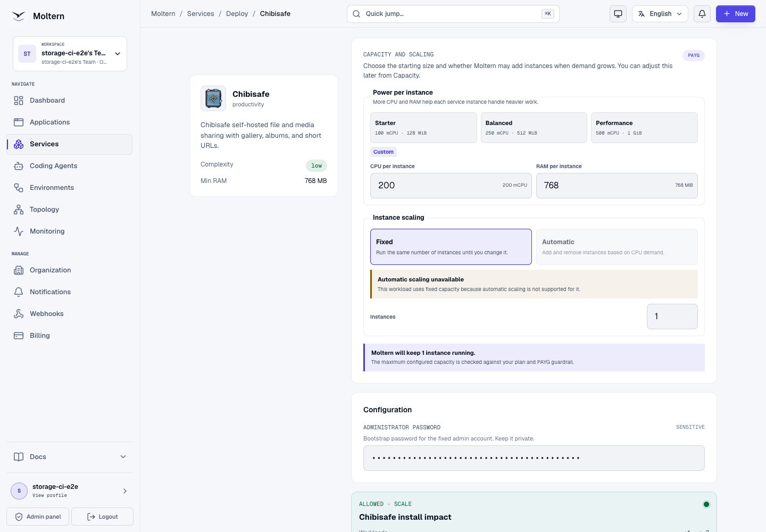Screen dimensions: 766x532
Task: Go to Applications in the sidebar
Action: pos(70,122)
